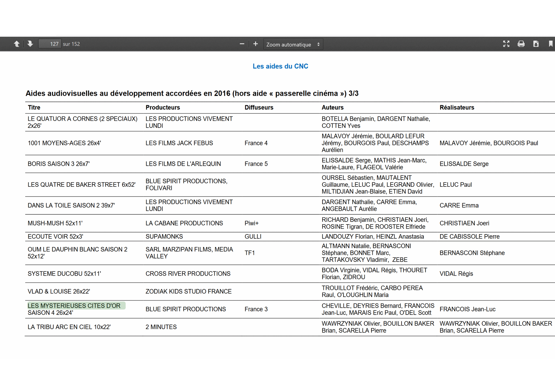Download the PDF file
The width and height of the screenshot is (555, 392).
536,44
